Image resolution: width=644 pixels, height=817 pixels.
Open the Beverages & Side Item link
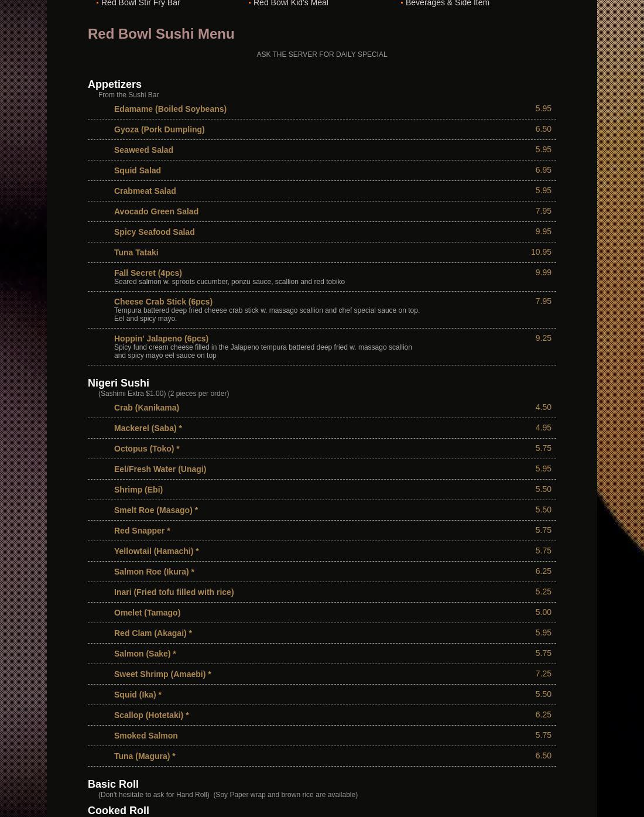[x=447, y=4]
